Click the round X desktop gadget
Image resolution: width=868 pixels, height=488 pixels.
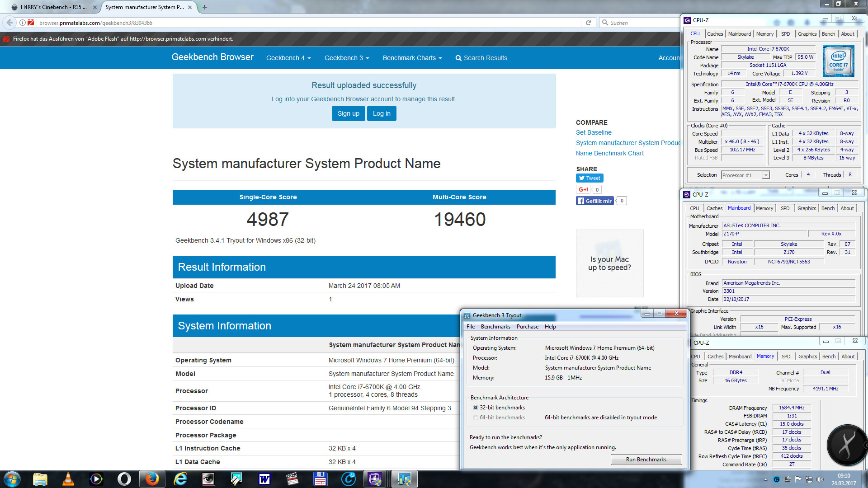(847, 445)
